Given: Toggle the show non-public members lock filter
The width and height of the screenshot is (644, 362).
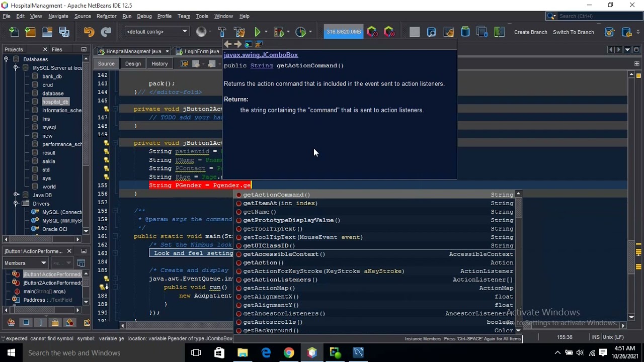Looking at the screenshot, I should pyautogui.click(x=55, y=322).
